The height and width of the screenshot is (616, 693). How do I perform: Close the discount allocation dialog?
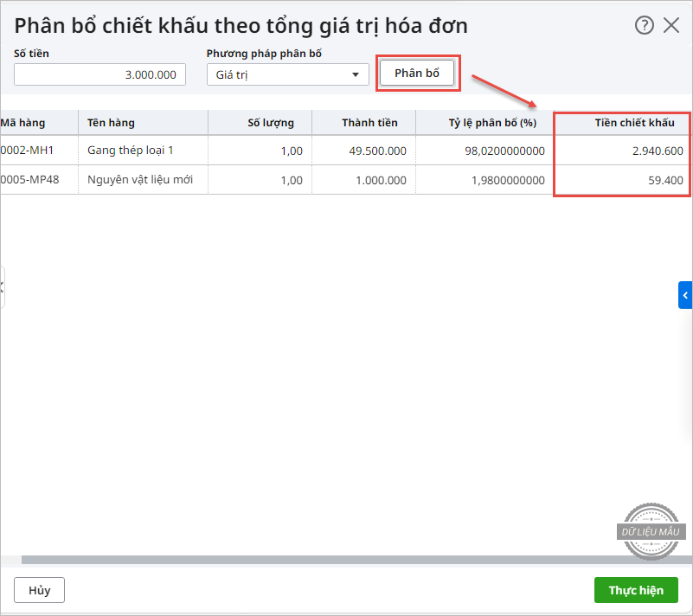point(671,25)
